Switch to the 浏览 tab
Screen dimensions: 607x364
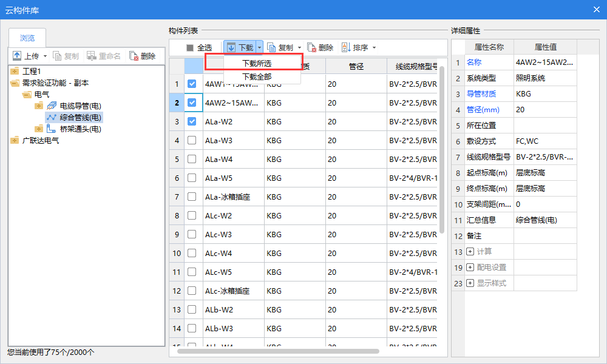coord(27,38)
